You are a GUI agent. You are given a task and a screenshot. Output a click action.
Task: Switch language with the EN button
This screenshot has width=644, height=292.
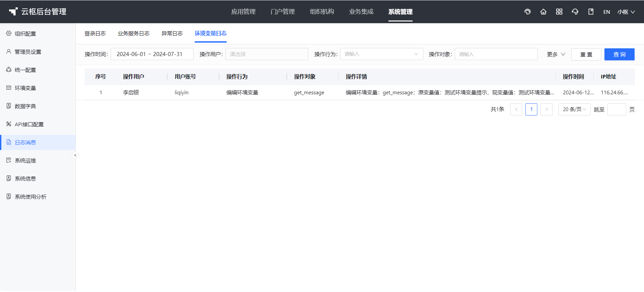pyautogui.click(x=606, y=12)
